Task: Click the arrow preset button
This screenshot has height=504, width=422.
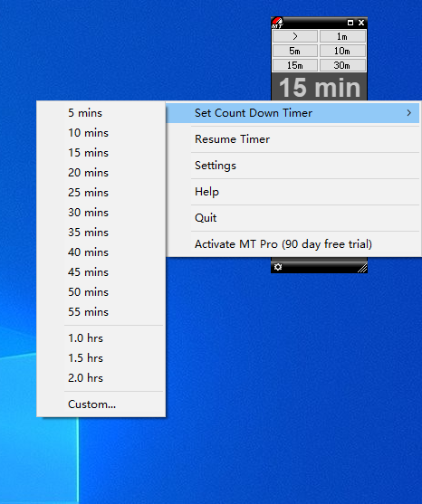Action: [295, 36]
